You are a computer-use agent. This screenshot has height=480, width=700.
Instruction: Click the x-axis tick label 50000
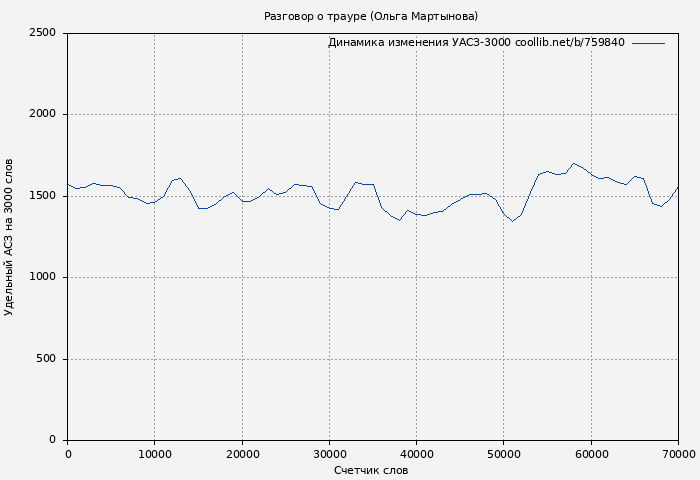point(503,454)
